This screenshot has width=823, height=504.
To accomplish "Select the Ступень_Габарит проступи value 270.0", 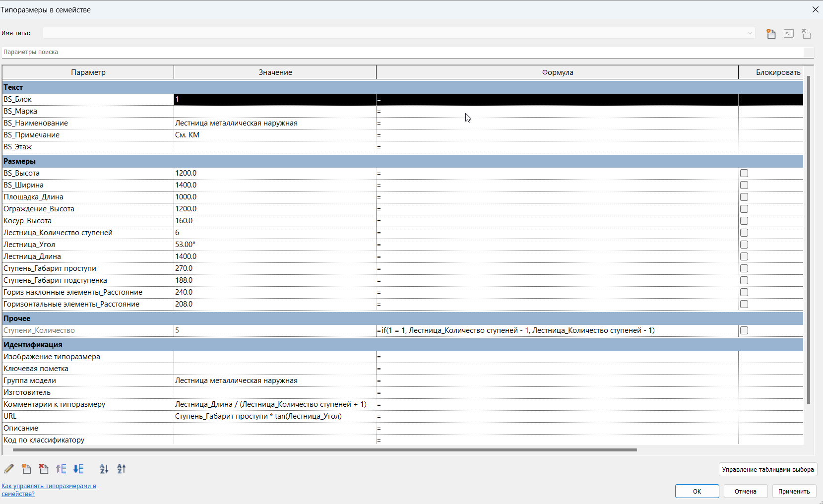I will click(275, 268).
